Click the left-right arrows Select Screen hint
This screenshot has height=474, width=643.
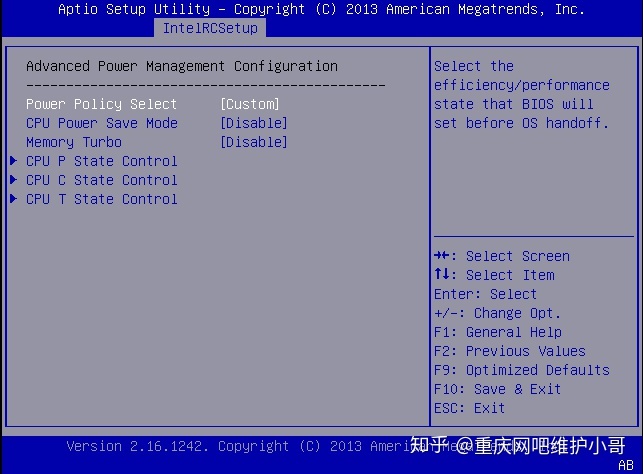502,256
